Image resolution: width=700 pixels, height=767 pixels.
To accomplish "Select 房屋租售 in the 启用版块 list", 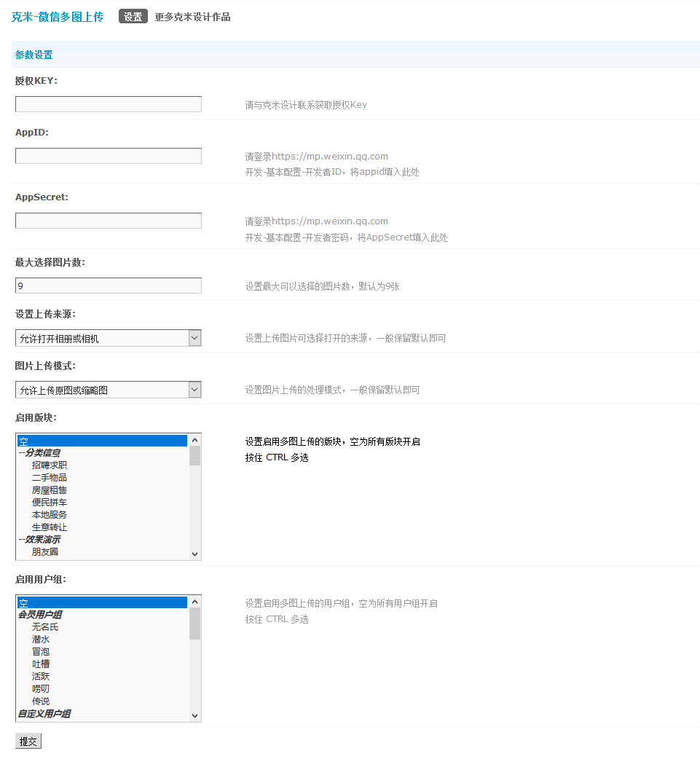I will click(50, 490).
